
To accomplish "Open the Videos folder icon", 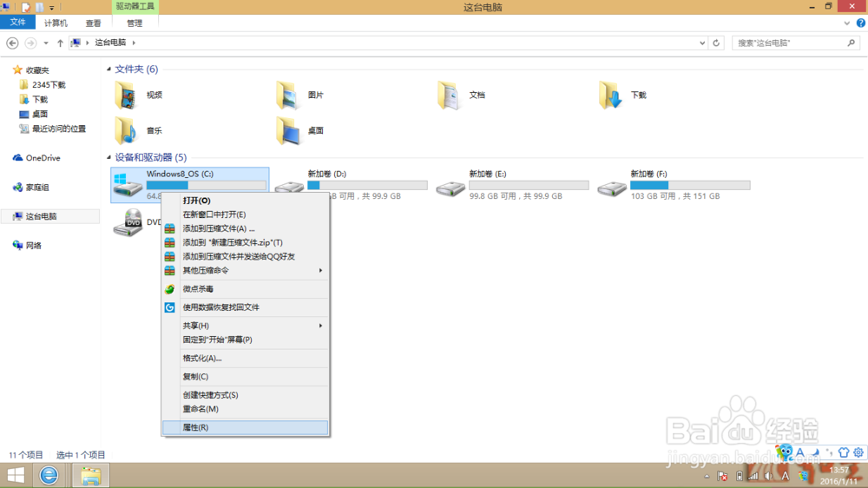I will (x=125, y=95).
